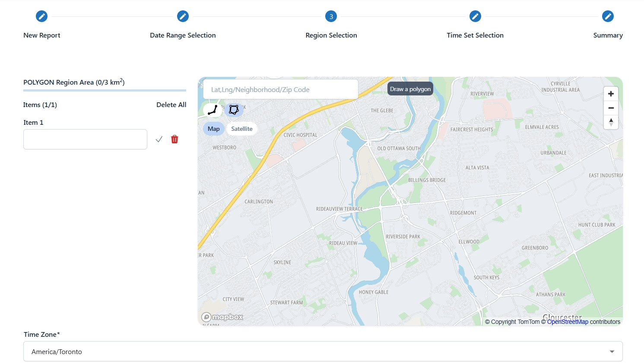The height and width of the screenshot is (364, 644).
Task: Click the 'Time Zone*' field label
Action: tap(42, 335)
